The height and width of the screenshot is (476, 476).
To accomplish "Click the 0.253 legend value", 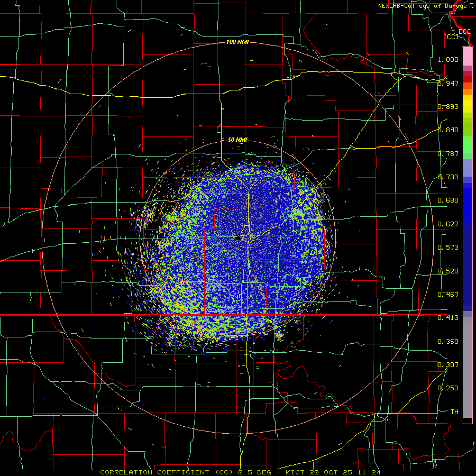I will [x=448, y=388].
